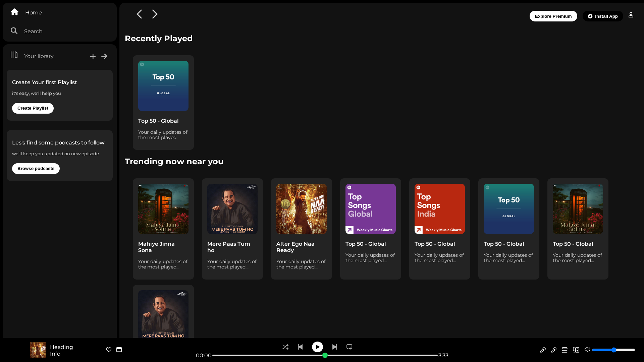The image size is (644, 362).
Task: Play the current song
Action: coord(317,347)
